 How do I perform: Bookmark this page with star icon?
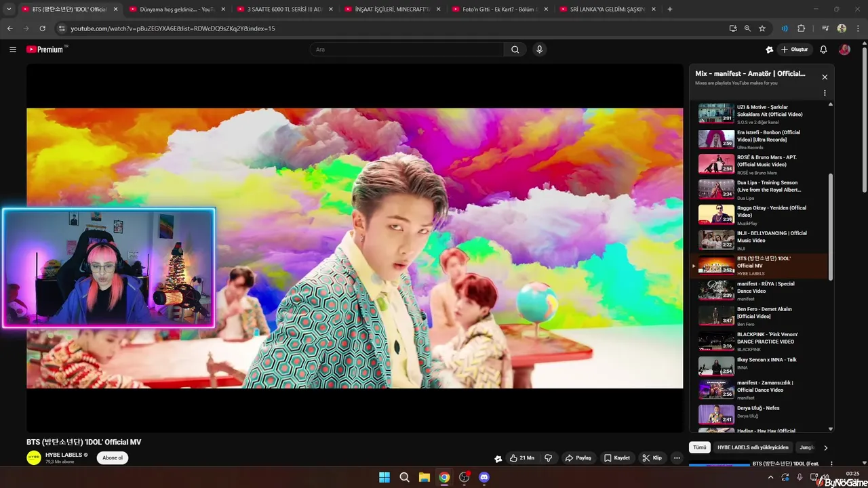(762, 28)
